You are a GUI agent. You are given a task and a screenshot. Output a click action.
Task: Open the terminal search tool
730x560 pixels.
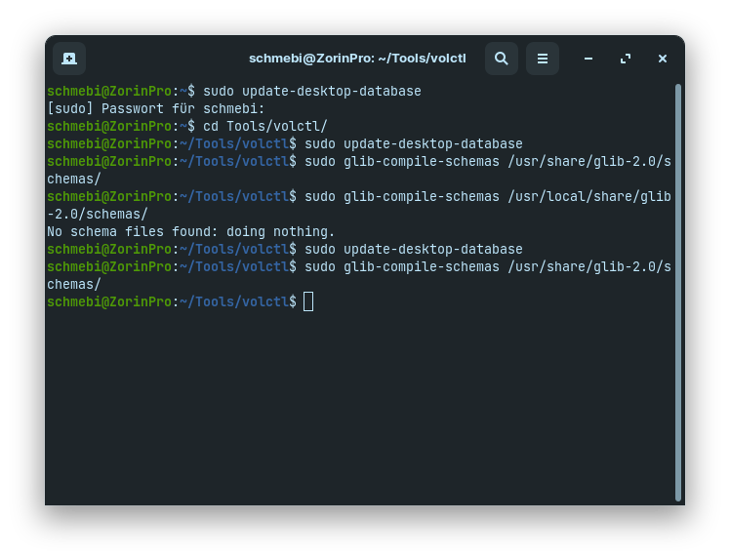[x=501, y=59]
